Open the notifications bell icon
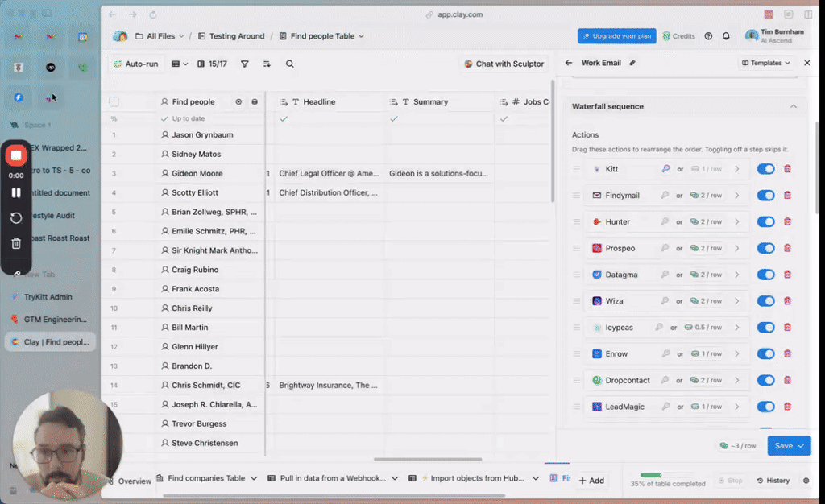The height and width of the screenshot is (504, 825). (726, 36)
